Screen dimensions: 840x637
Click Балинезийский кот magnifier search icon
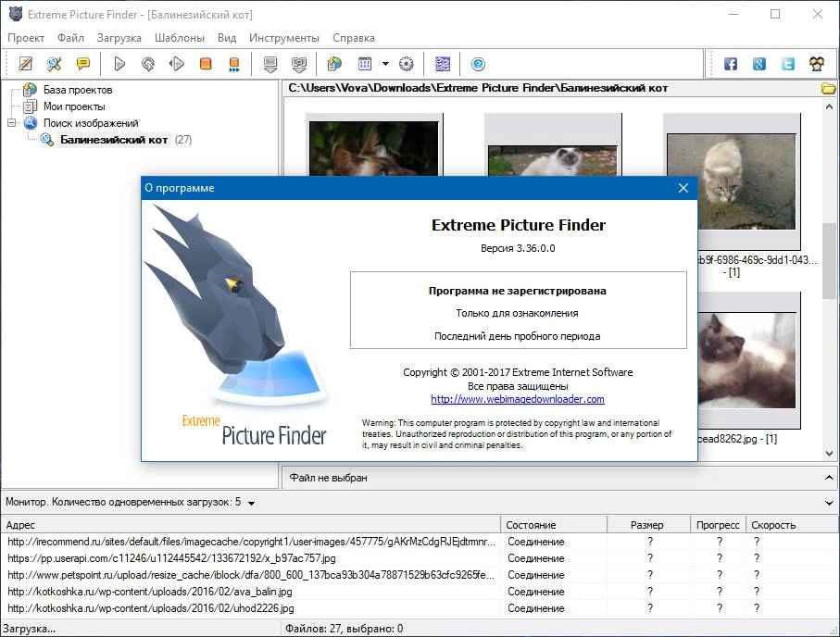[x=47, y=140]
